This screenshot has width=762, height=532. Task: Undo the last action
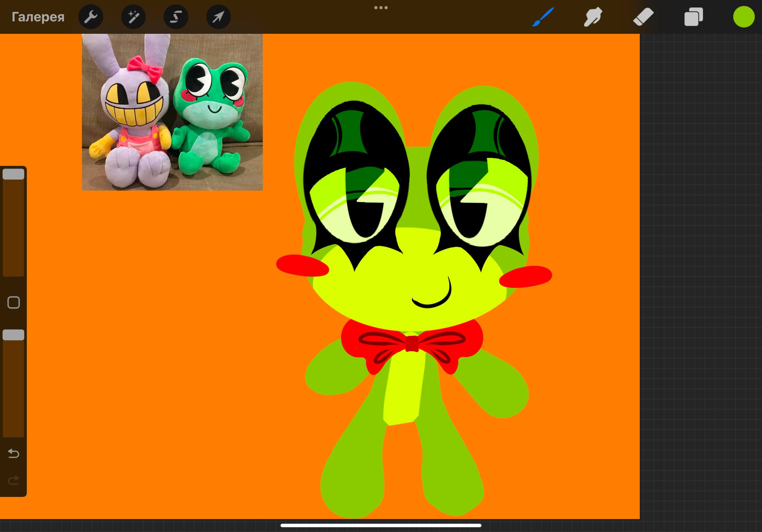[x=14, y=454]
